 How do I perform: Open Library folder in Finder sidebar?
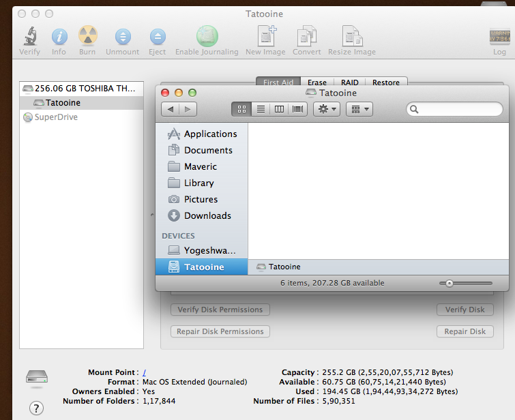(202, 183)
